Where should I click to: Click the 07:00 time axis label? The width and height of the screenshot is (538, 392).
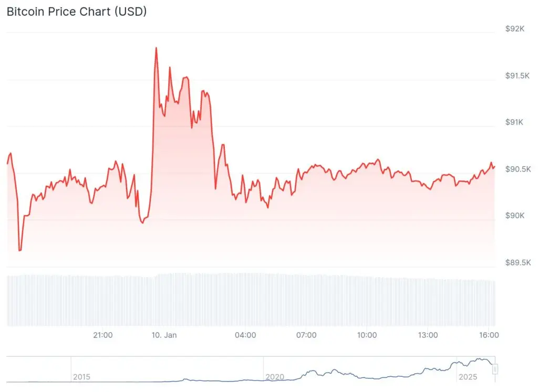(306, 335)
